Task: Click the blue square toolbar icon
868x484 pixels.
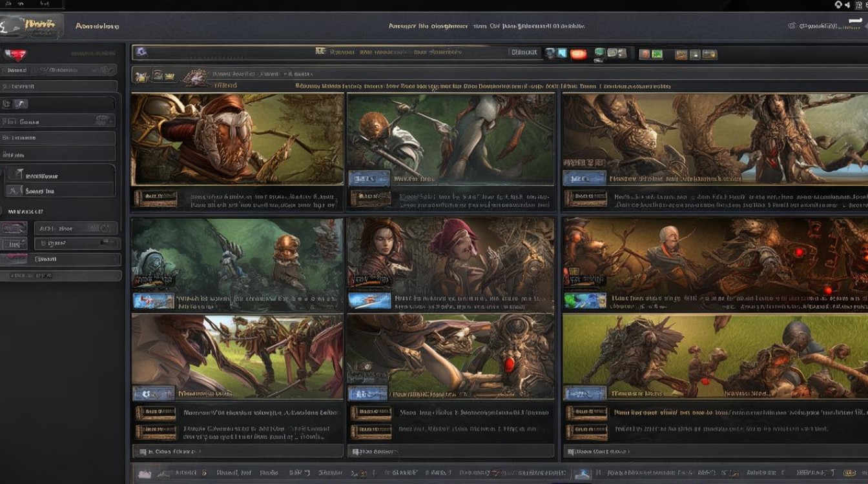Action: (561, 54)
